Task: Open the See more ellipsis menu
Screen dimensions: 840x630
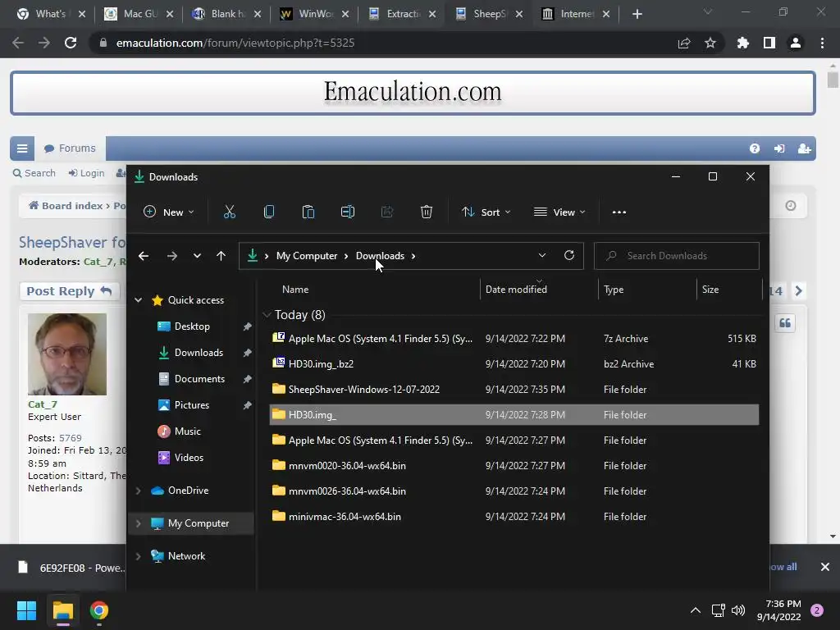Action: click(x=619, y=212)
